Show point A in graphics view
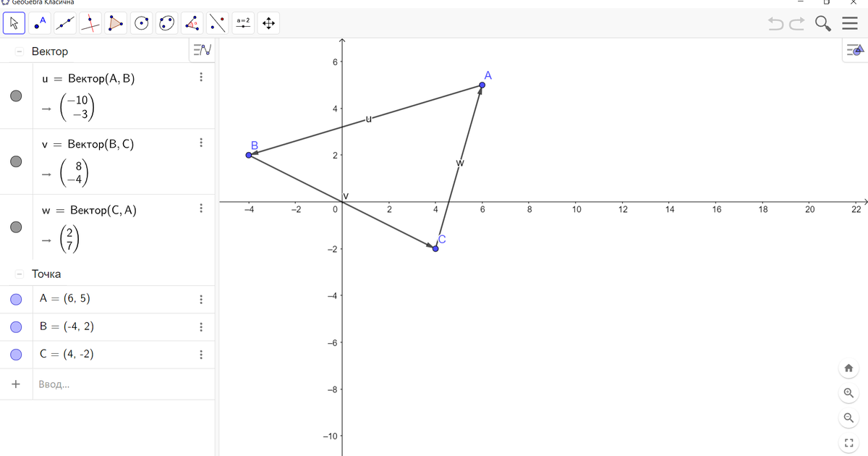The height and width of the screenshot is (456, 868). click(x=16, y=299)
